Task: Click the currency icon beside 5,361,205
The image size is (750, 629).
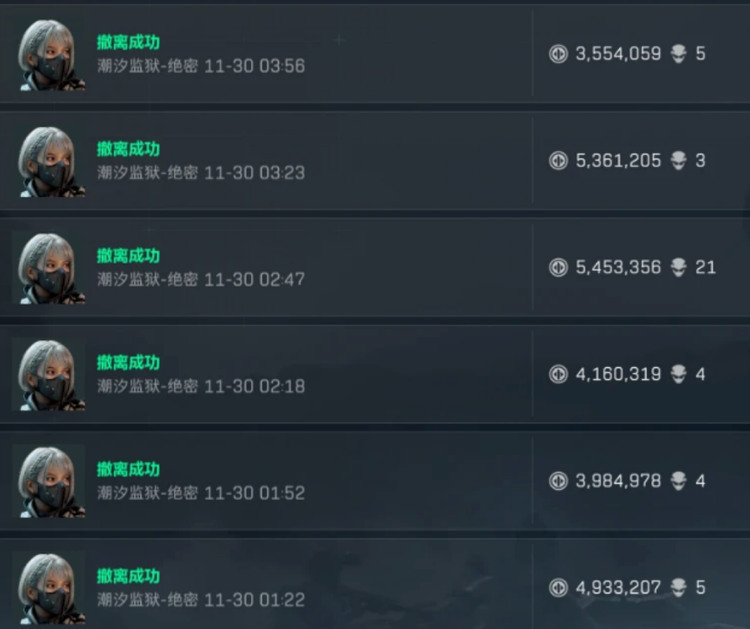Action: 558,161
